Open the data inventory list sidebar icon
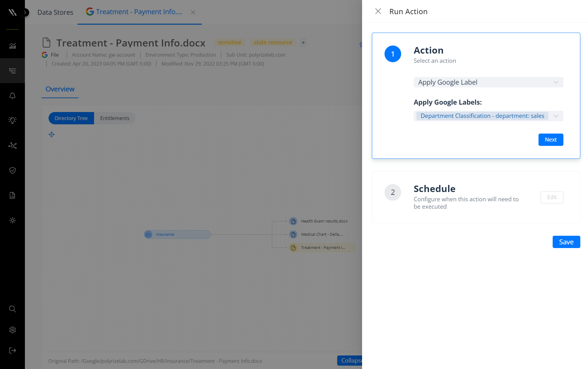Viewport: 588px width, 369px height. tap(12, 71)
